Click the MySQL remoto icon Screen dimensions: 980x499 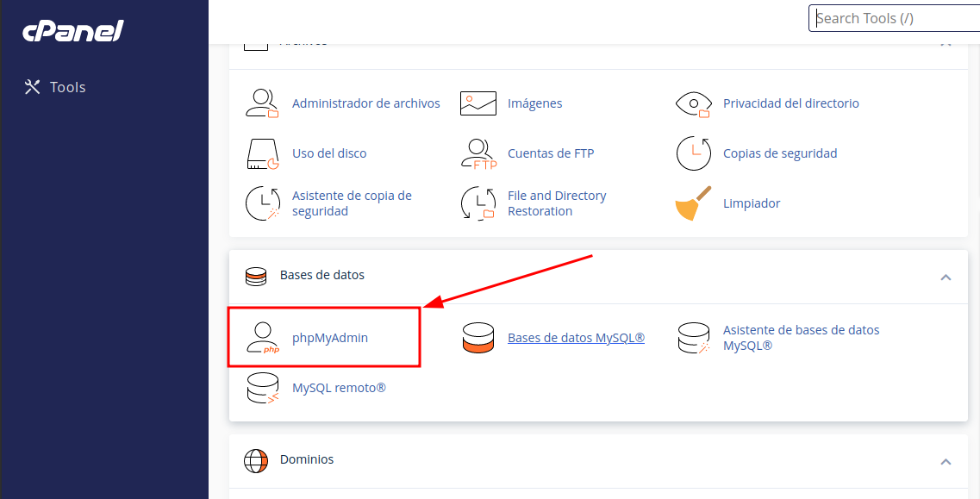click(x=263, y=388)
